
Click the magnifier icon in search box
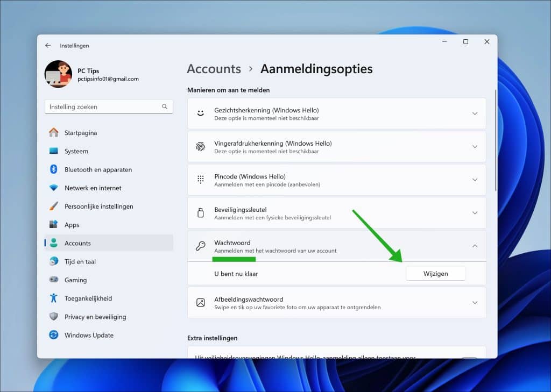point(165,106)
